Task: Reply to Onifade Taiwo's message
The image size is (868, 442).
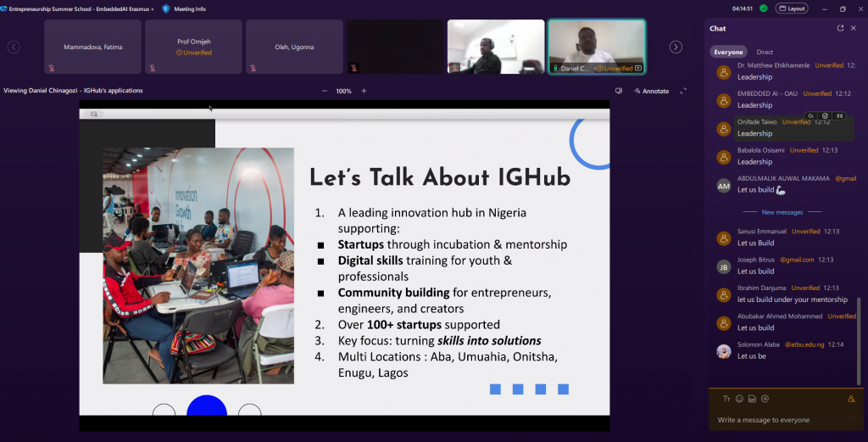Action: (x=810, y=115)
